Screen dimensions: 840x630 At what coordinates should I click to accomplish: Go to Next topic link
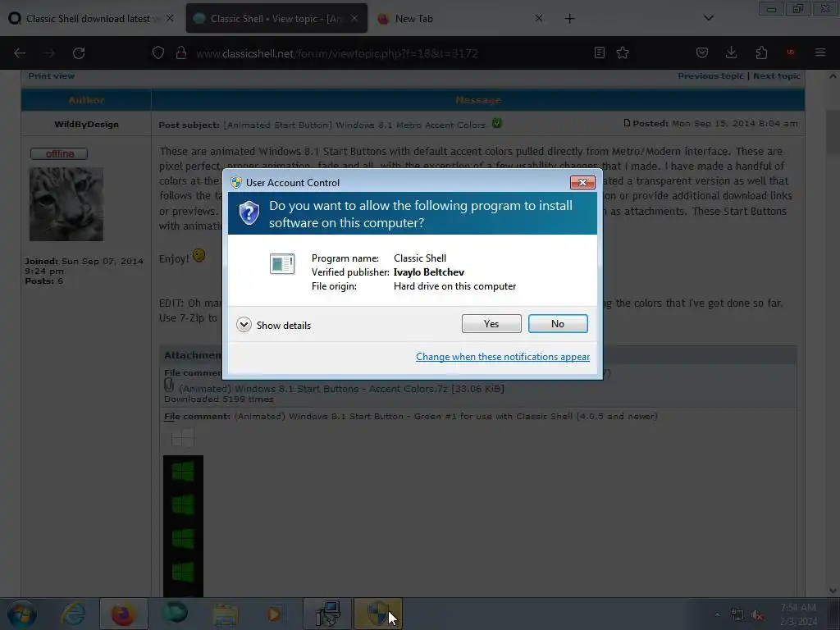[x=776, y=76]
